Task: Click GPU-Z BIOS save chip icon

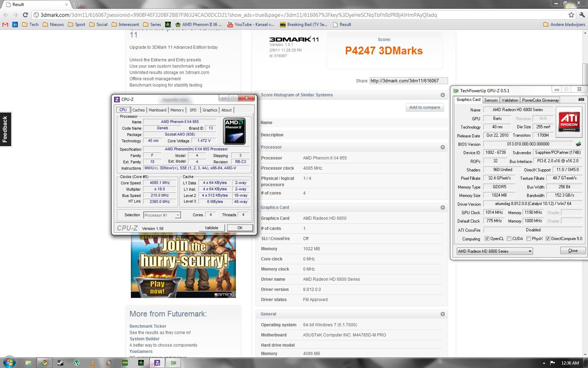Action: [578, 144]
